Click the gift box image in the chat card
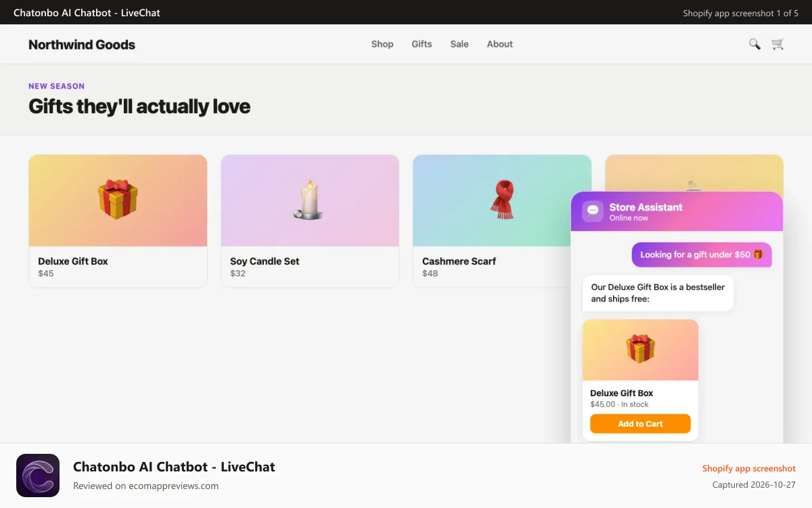The height and width of the screenshot is (508, 812). coord(640,350)
